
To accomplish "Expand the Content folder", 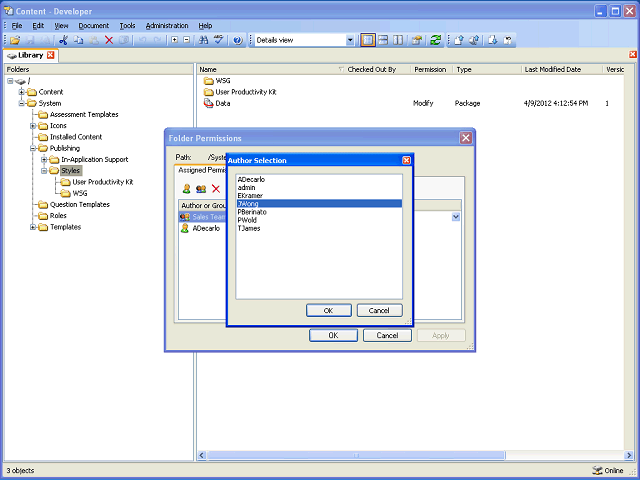I will coord(21,92).
